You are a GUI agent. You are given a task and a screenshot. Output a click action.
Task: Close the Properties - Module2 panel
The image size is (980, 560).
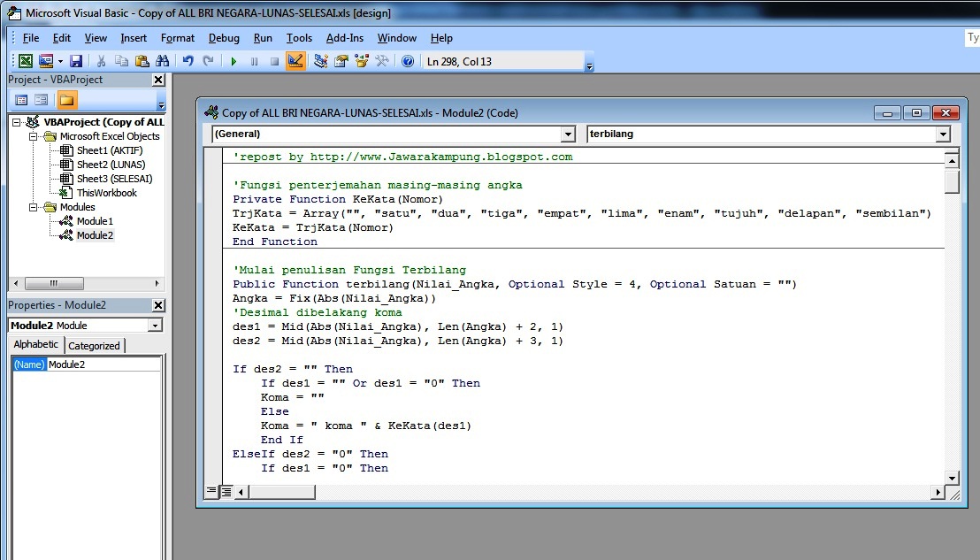point(158,305)
